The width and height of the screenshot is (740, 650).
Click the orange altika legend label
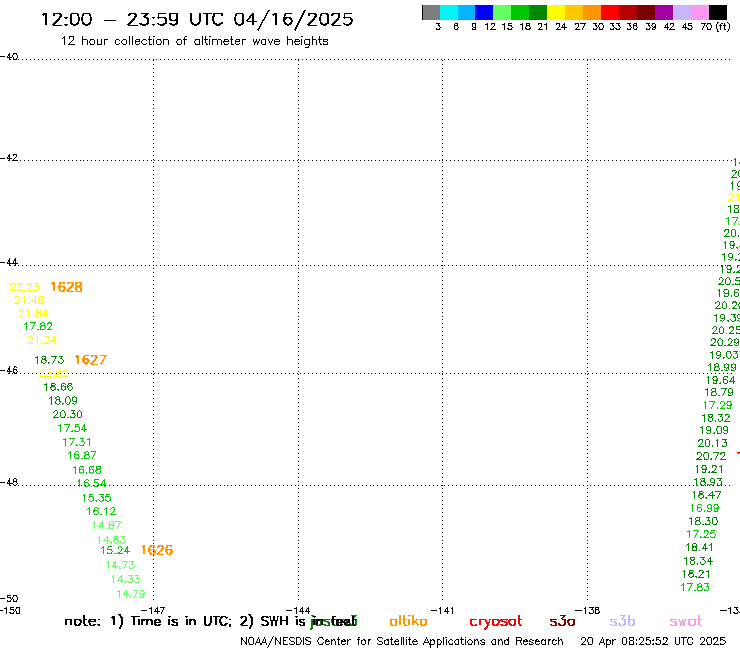pyautogui.click(x=408, y=621)
